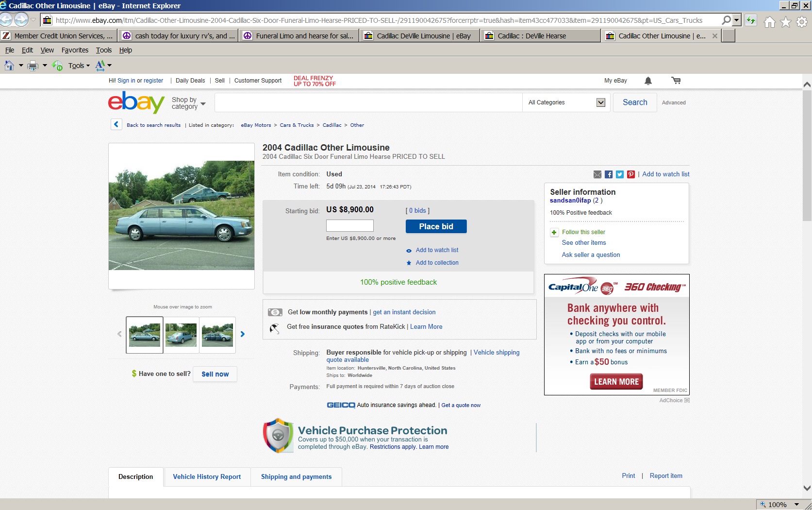Go back with the browser Back arrow
812x510 pixels.
pyautogui.click(x=6, y=20)
